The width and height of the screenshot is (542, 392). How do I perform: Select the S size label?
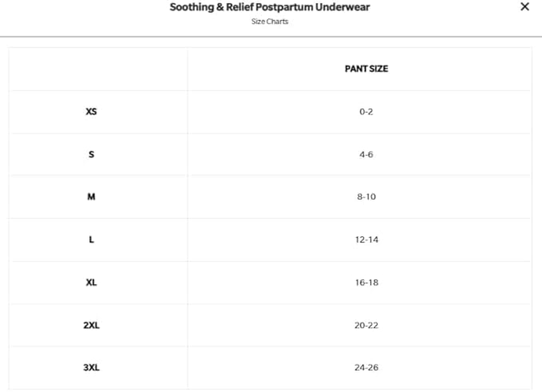click(x=91, y=154)
